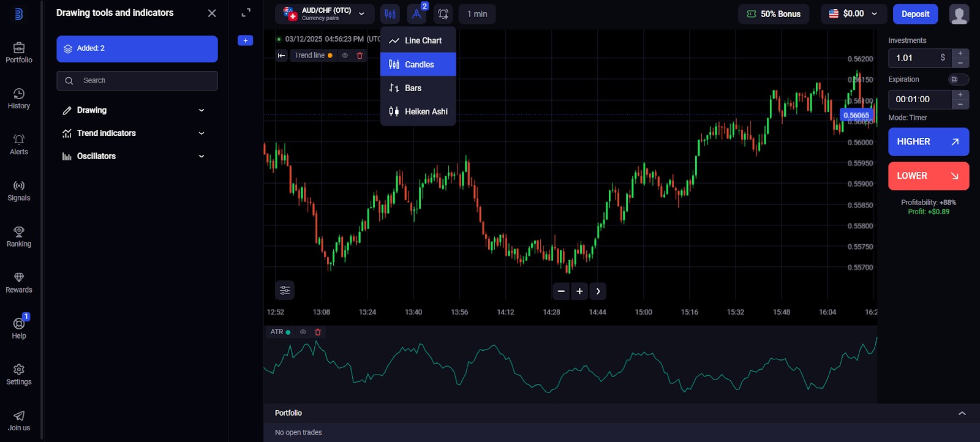Open the AUD/CHF (OTC) asset dropdown

[x=325, y=13]
